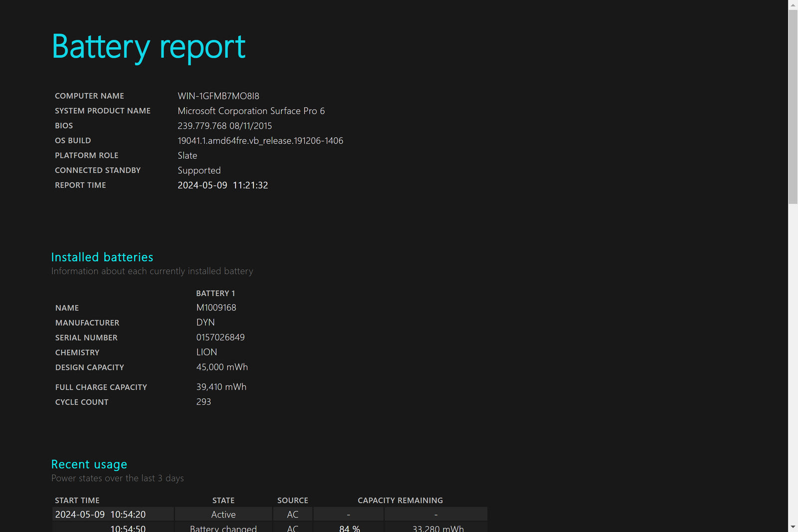The height and width of the screenshot is (532, 798).
Task: Click the scrollbar down arrow
Action: pyautogui.click(x=793, y=527)
